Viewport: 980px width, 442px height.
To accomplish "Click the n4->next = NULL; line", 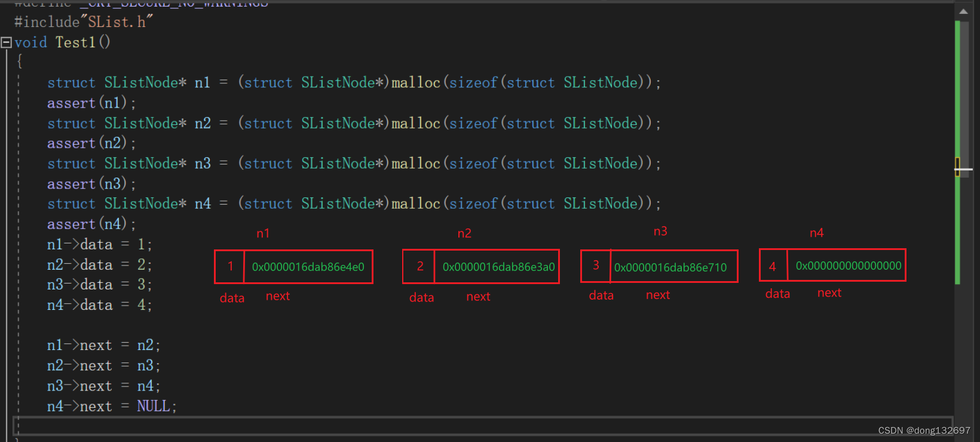I will (x=112, y=406).
